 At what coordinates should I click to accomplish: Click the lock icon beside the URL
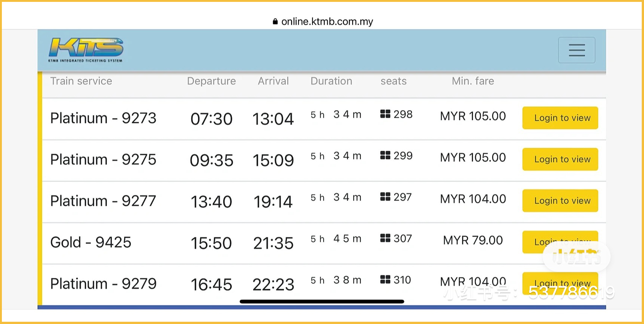(x=275, y=22)
